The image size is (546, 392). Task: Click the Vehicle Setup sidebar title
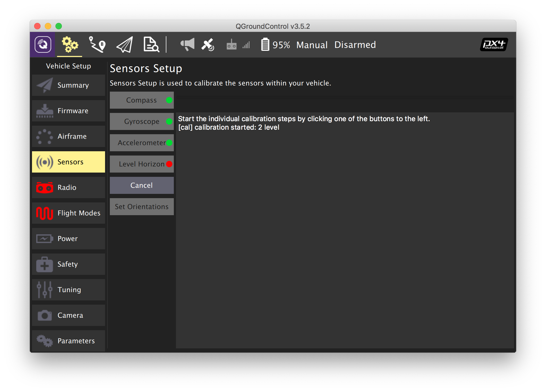[x=69, y=66]
